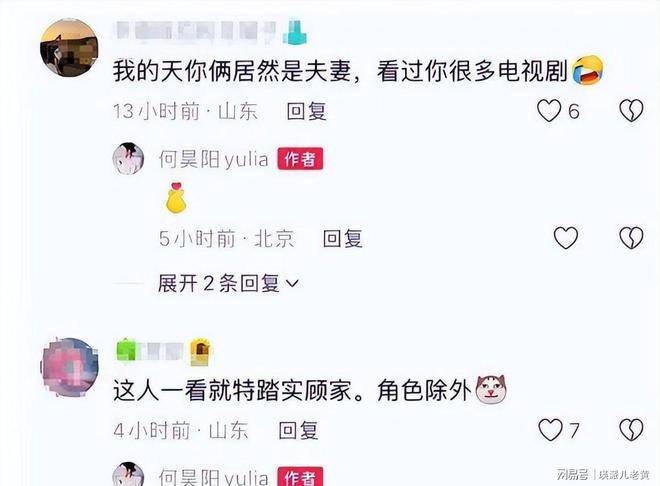
Task: Open first commenter's profile avatar
Action: coord(69,48)
